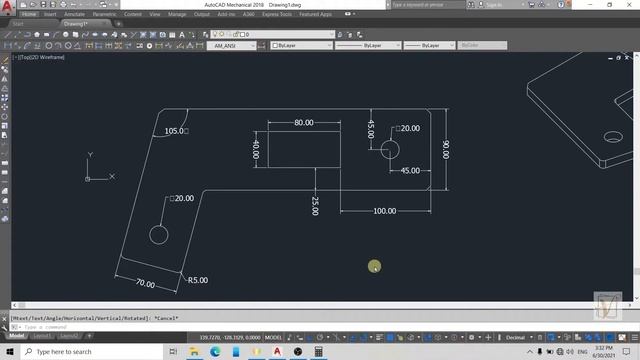The width and height of the screenshot is (640, 360).
Task: Click the Help question mark icon
Action: 561,5
